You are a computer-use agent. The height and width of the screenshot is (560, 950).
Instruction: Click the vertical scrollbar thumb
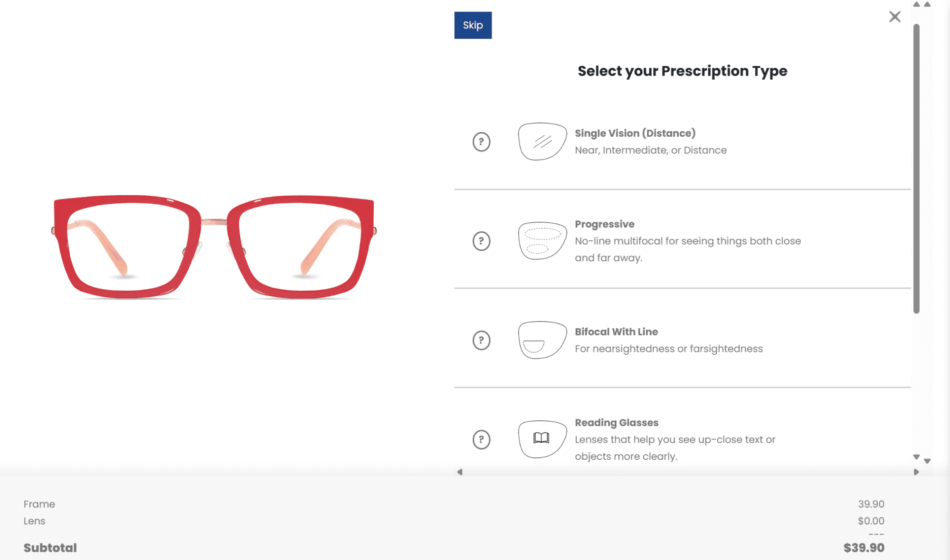coord(916,169)
